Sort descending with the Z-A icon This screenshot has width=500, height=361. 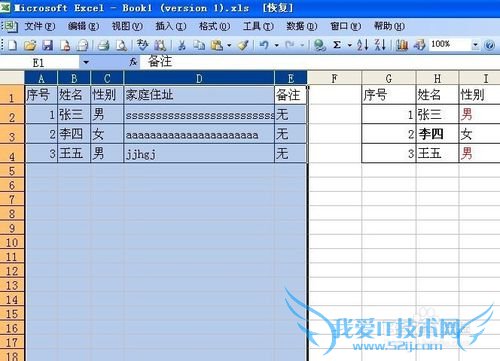380,45
